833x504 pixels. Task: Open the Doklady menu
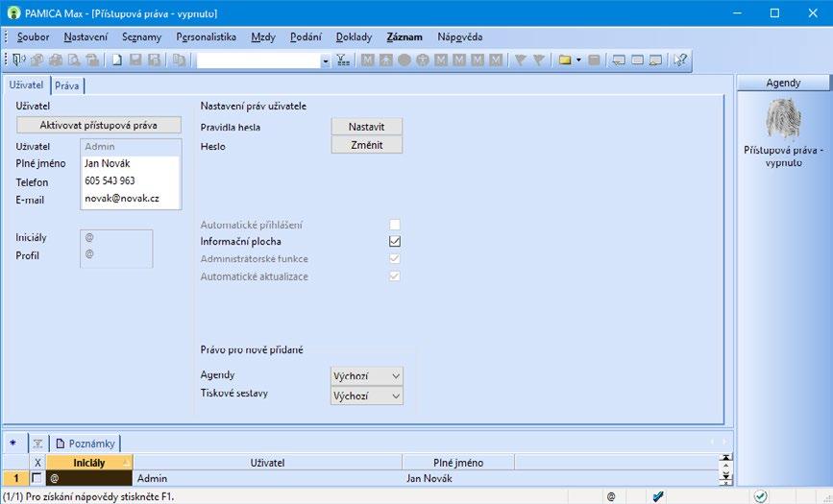354,36
